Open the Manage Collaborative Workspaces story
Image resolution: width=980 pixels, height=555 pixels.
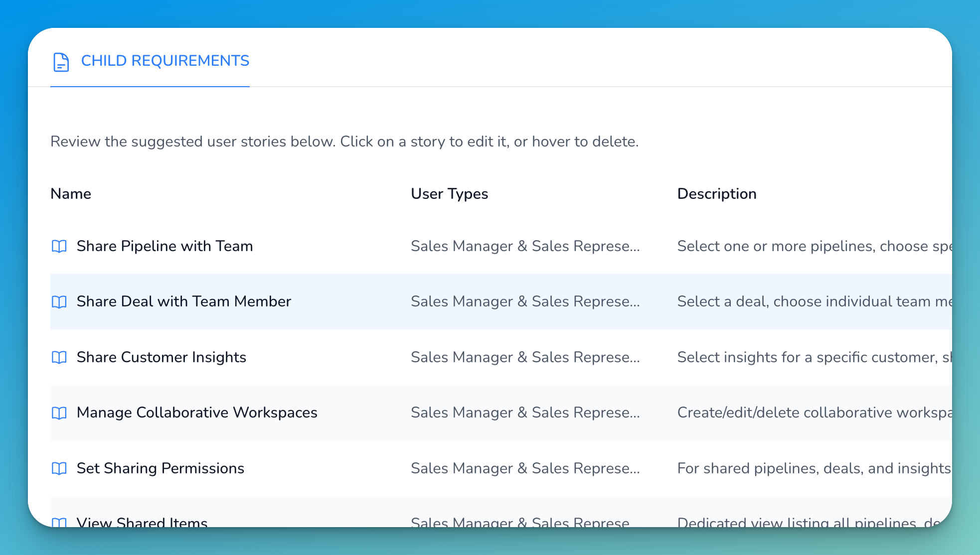click(196, 413)
